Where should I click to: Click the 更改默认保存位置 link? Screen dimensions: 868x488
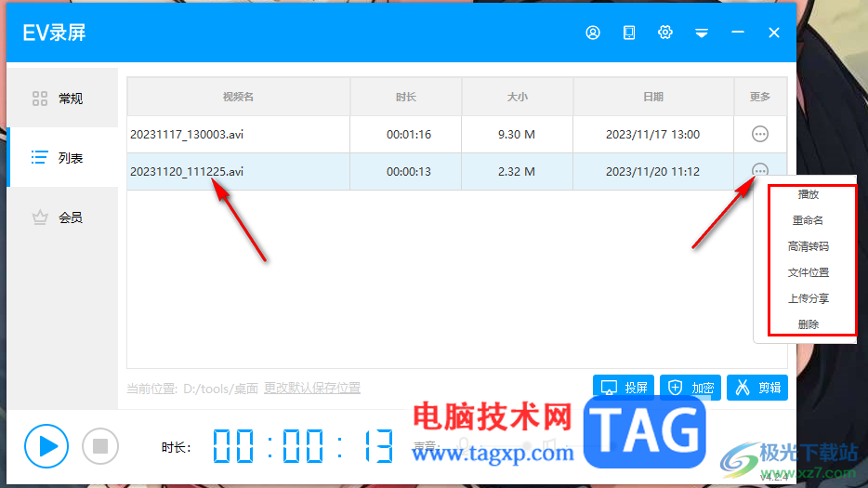(x=311, y=389)
